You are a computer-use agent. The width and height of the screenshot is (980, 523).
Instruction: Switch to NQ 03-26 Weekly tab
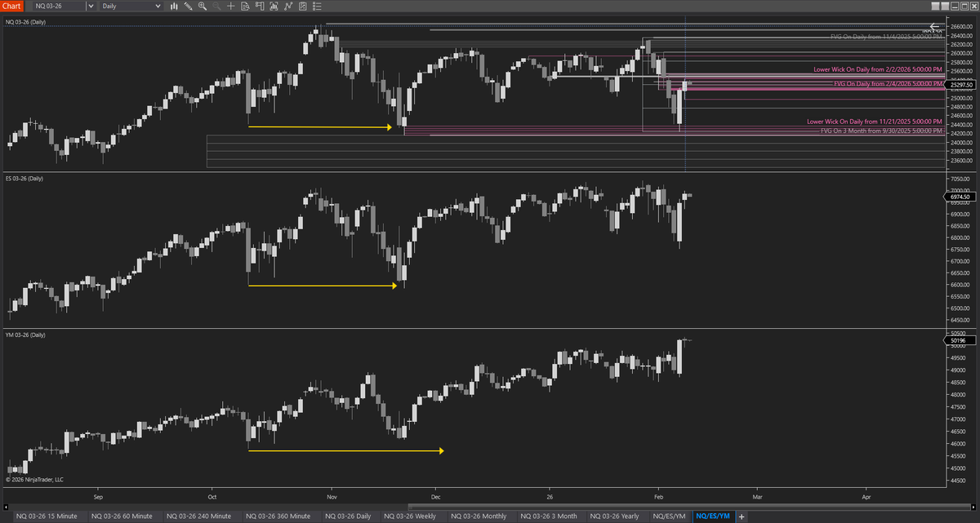(x=410, y=516)
